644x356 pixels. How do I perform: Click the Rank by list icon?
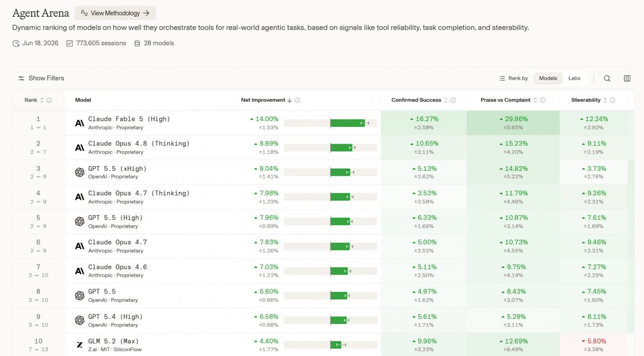click(502, 78)
